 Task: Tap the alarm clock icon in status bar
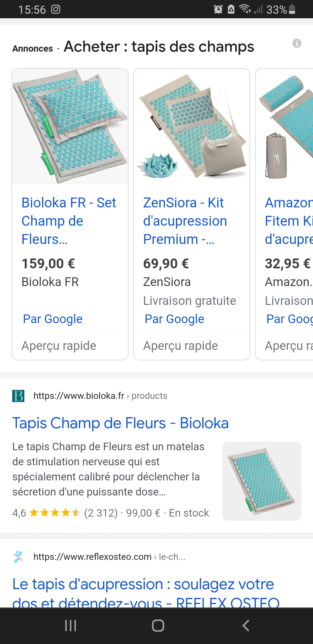(x=218, y=10)
